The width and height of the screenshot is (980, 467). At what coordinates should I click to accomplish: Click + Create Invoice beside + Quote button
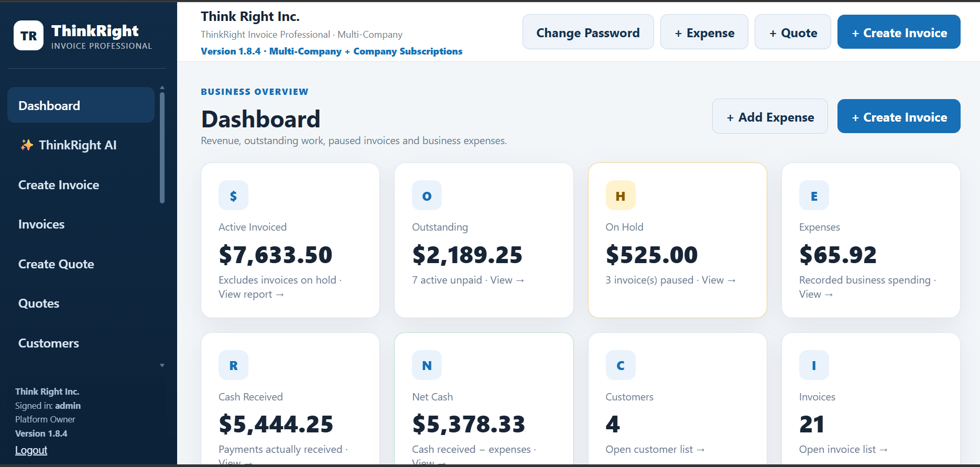(x=899, y=32)
